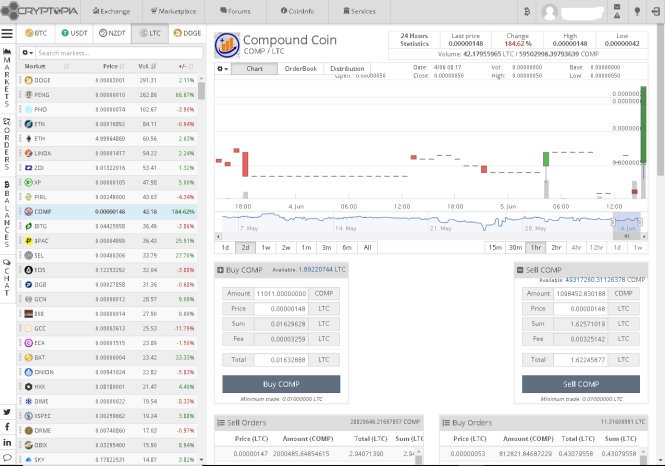Click in the Search markets field
Image resolution: width=665 pixels, height=466 pixels.
119,53
